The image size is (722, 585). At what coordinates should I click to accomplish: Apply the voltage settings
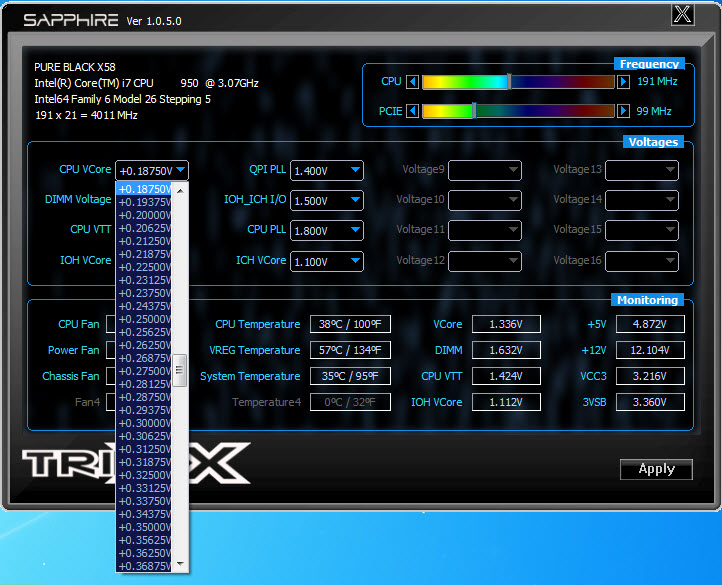tap(656, 469)
